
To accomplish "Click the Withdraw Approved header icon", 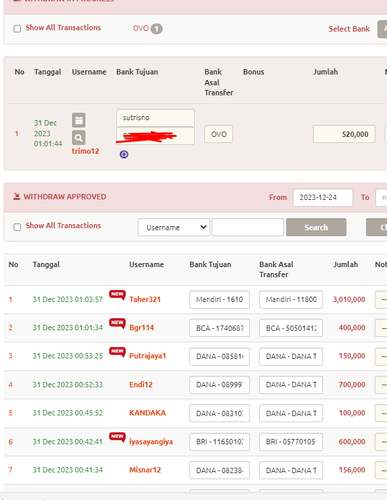I will coord(17,197).
